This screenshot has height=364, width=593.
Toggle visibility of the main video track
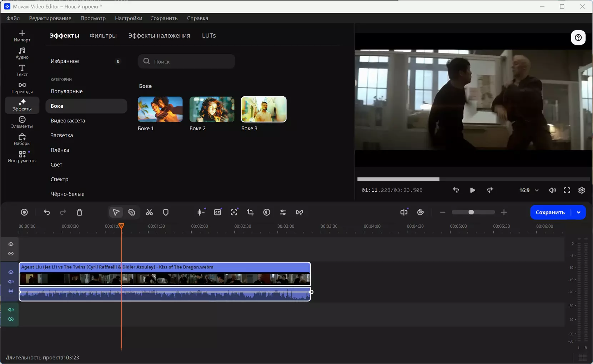pyautogui.click(x=11, y=272)
